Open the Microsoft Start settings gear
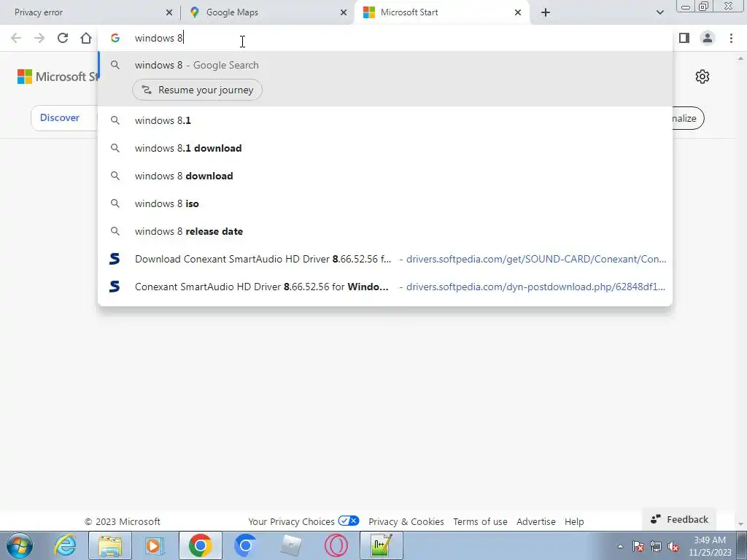Viewport: 747px width, 560px height. tap(703, 77)
